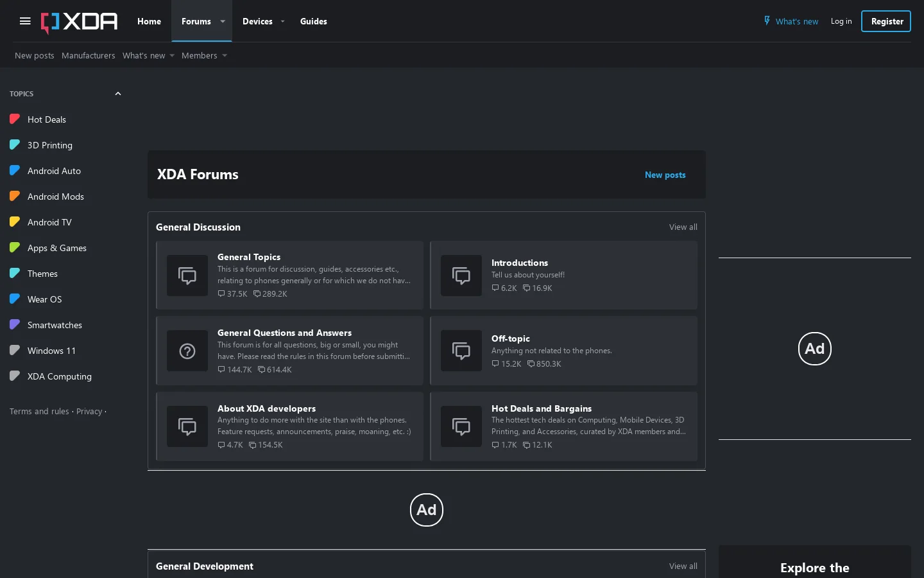Click the General Topics forum chat icon
924x578 pixels.
187,276
